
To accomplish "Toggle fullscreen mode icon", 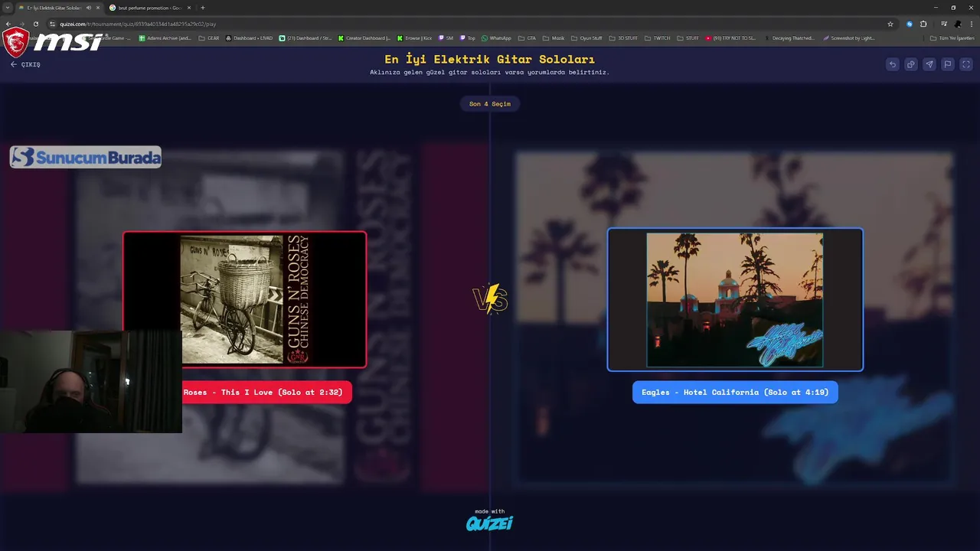I will (966, 64).
